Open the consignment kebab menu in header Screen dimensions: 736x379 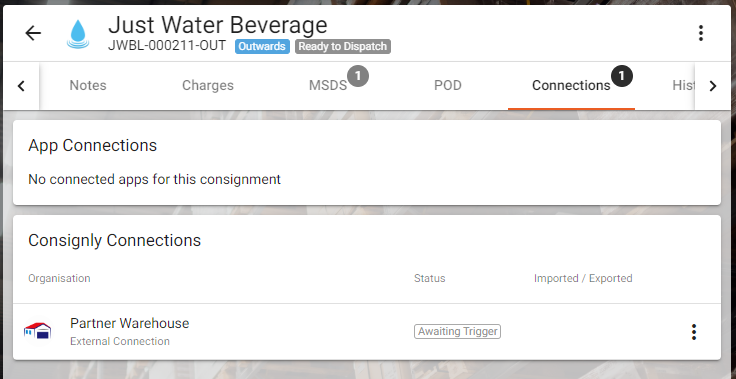pyautogui.click(x=700, y=33)
